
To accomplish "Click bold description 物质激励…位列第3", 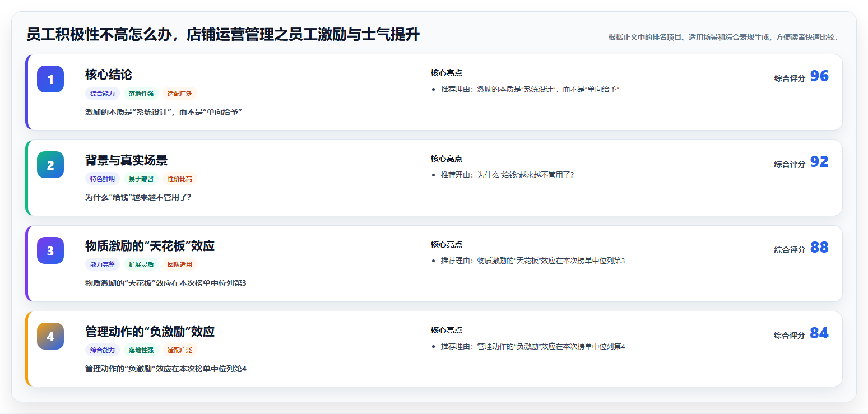I will pos(166,283).
